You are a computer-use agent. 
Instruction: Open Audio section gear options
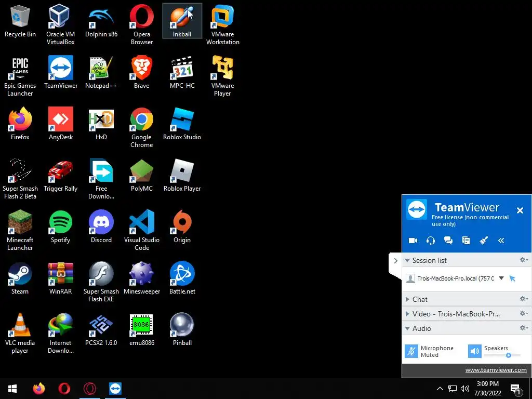pos(524,328)
